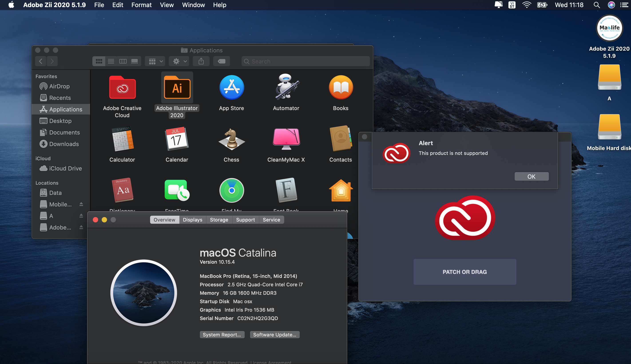Switch to the Storage tab
Viewport: 631px width, 364px height.
pos(219,220)
